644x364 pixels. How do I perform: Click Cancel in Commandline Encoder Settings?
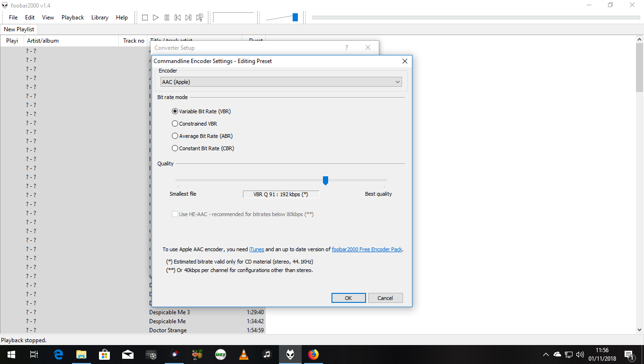click(385, 298)
